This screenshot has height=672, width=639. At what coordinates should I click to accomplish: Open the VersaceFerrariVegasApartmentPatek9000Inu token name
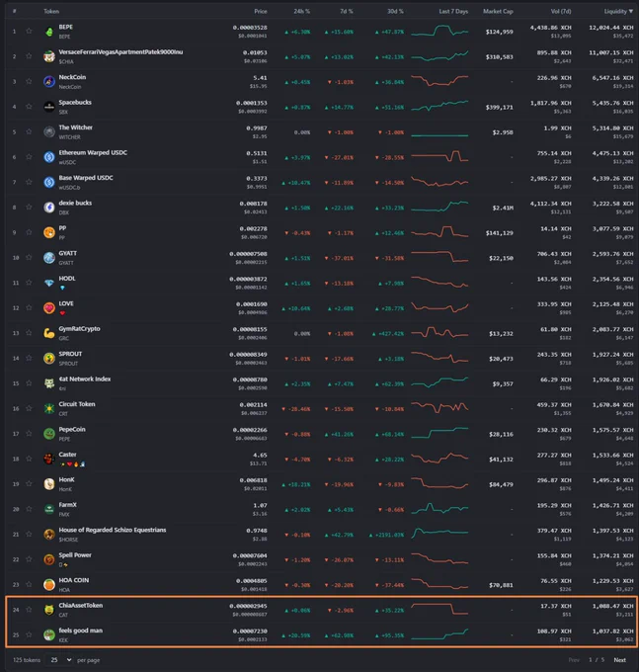120,52
